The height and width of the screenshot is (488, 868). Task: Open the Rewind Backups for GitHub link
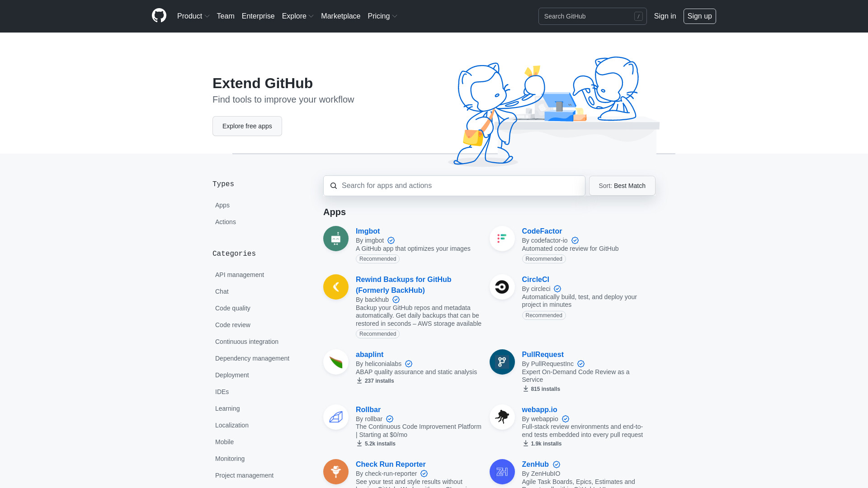pyautogui.click(x=404, y=285)
